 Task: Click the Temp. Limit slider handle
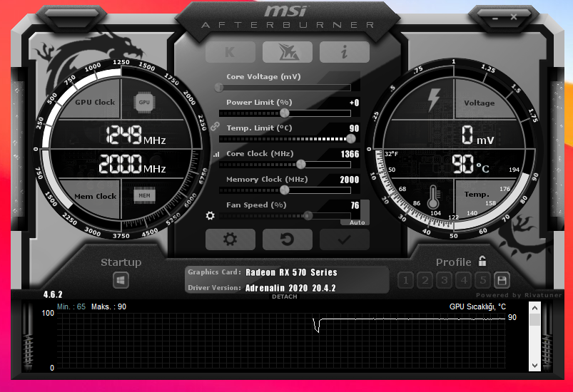coord(351,139)
